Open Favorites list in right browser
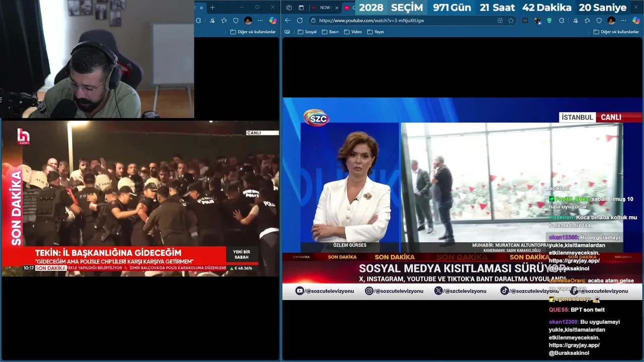 [587, 21]
